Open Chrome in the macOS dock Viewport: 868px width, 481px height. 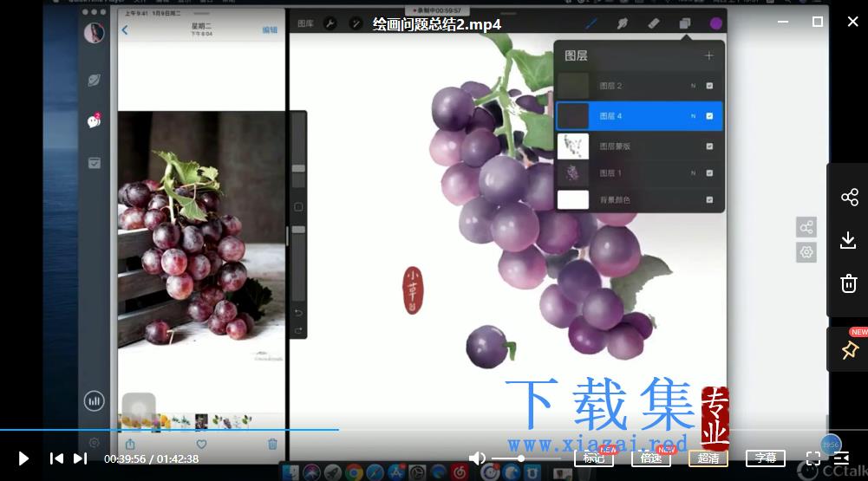[354, 472]
